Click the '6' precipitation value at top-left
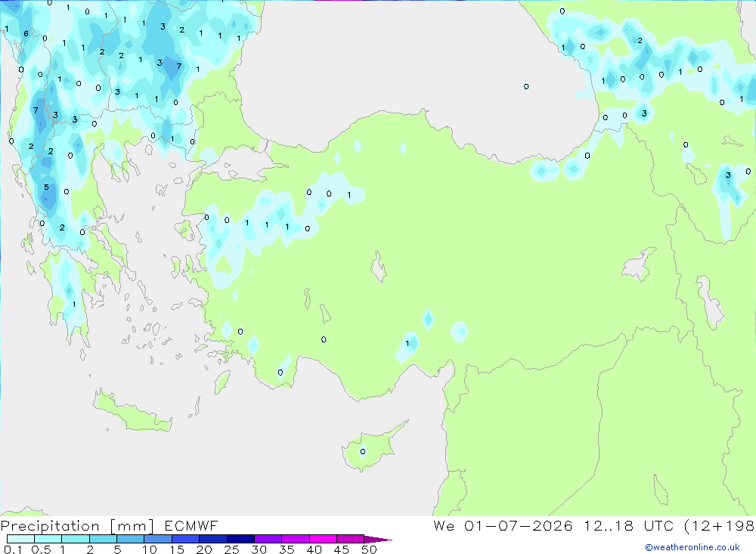Image resolution: width=756 pixels, height=554 pixels. pos(26,33)
